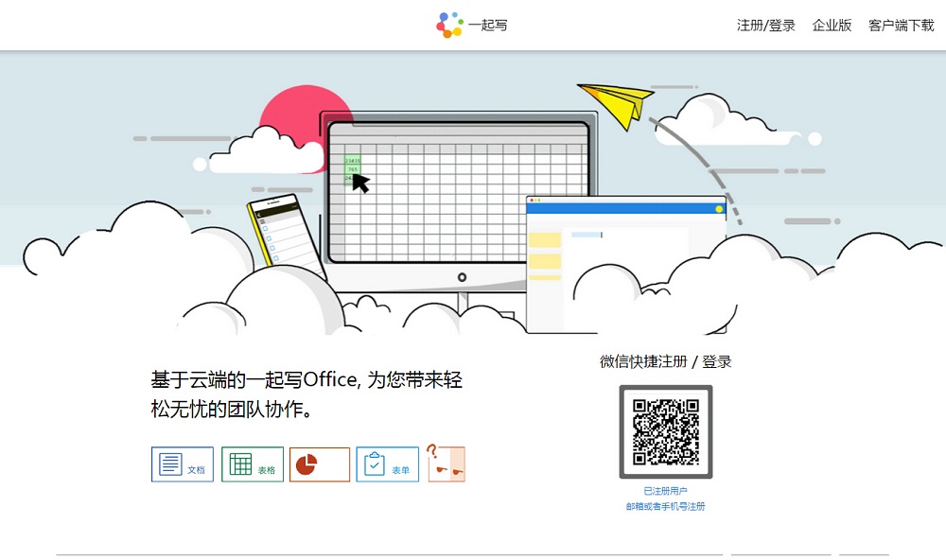Go to the 企业版 page

coord(832,26)
